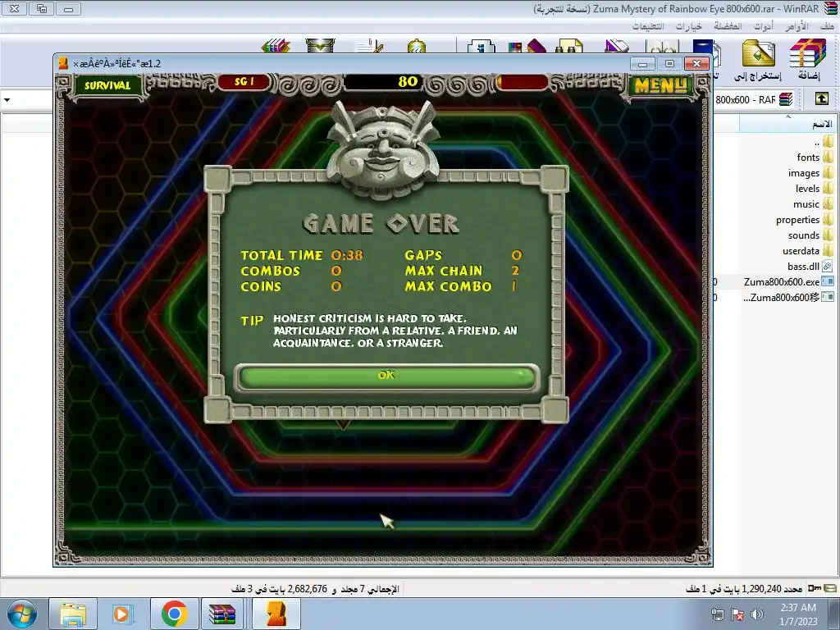
Task: Click WinRAR's Virus Scan toolbar icon
Action: (417, 47)
